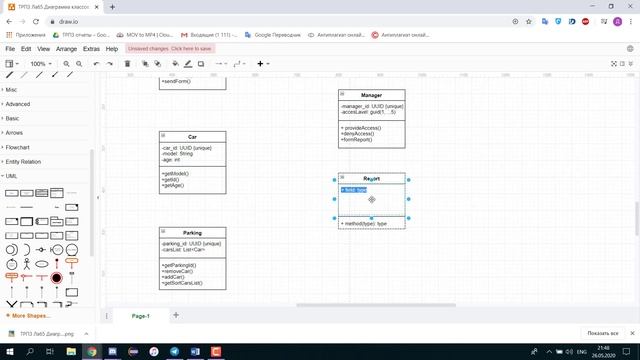
Task: Add a new page with plus
Action: (176, 315)
